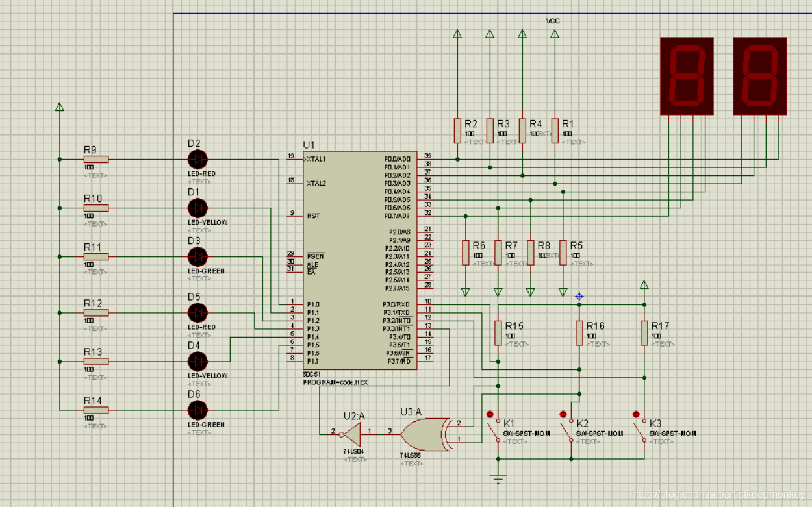The width and height of the screenshot is (812, 507).
Task: Select the U3:A XOR gate symbol
Action: coord(426,434)
